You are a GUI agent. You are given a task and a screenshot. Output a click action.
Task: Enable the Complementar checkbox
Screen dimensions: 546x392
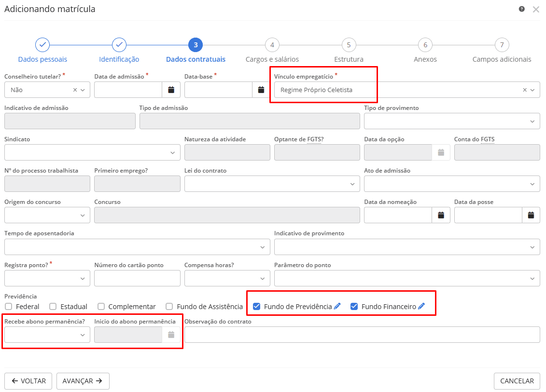(101, 307)
